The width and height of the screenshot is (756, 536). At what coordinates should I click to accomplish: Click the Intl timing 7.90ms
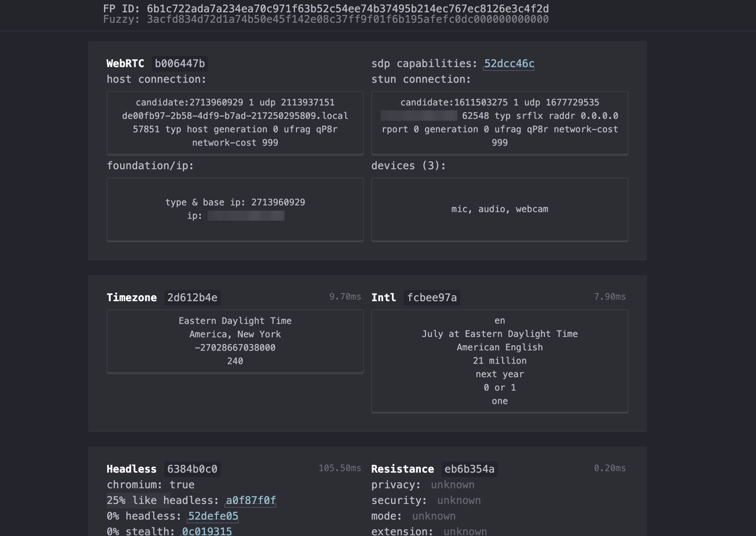pos(610,297)
